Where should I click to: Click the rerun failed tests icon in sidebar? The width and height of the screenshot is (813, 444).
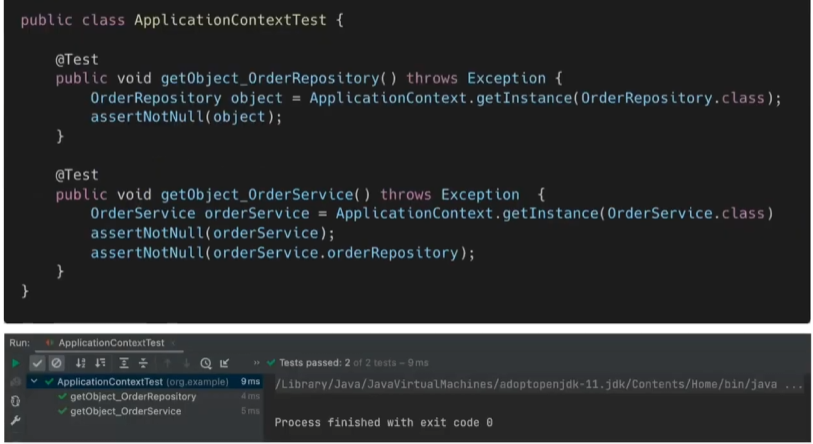pyautogui.click(x=16, y=382)
